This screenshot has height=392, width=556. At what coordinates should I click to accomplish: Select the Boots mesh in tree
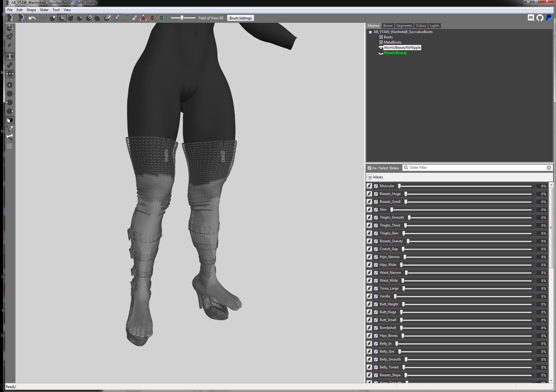(388, 37)
